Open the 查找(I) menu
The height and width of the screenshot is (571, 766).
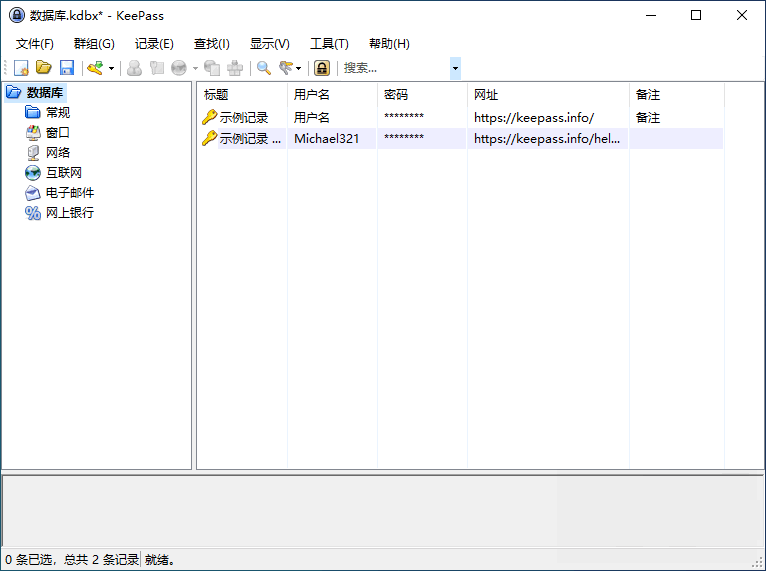(x=212, y=44)
